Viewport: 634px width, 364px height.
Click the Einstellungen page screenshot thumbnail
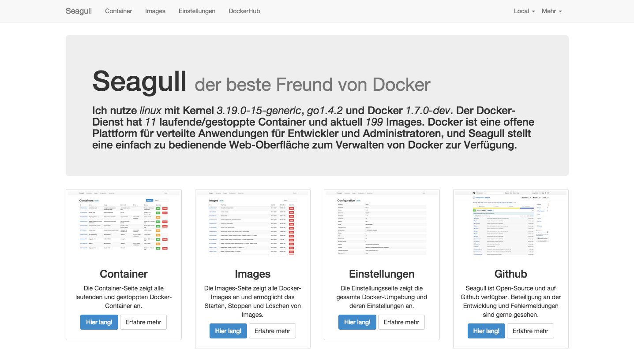382,224
